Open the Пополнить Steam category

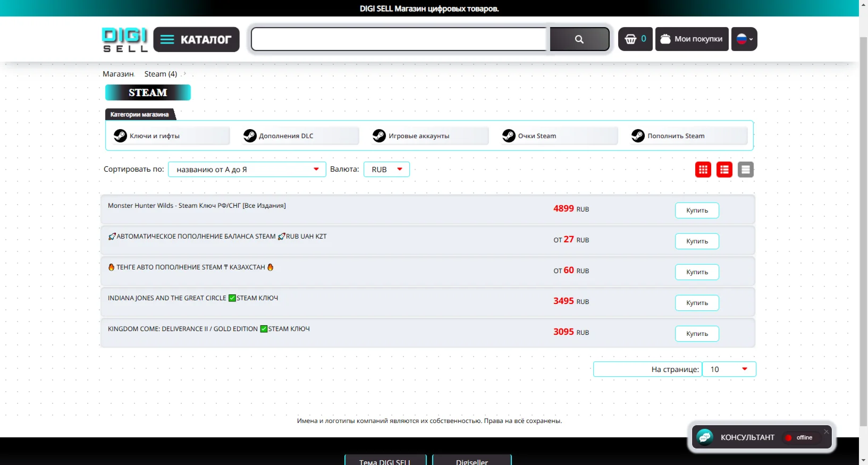point(689,136)
